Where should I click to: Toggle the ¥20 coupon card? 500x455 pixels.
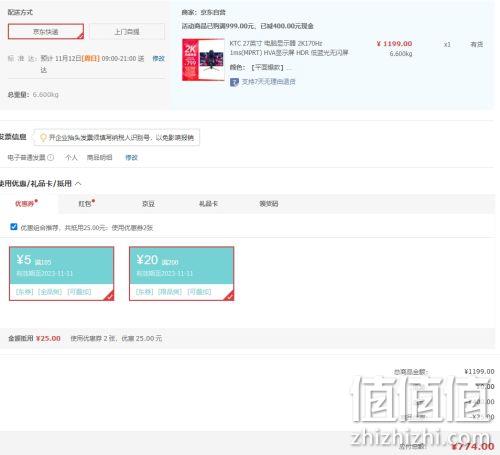coord(181,273)
